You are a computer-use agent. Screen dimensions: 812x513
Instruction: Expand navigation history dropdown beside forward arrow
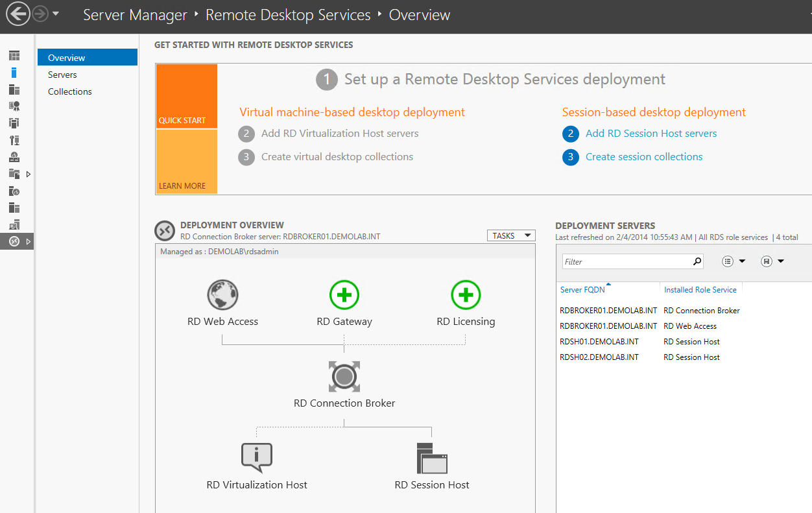[56, 14]
